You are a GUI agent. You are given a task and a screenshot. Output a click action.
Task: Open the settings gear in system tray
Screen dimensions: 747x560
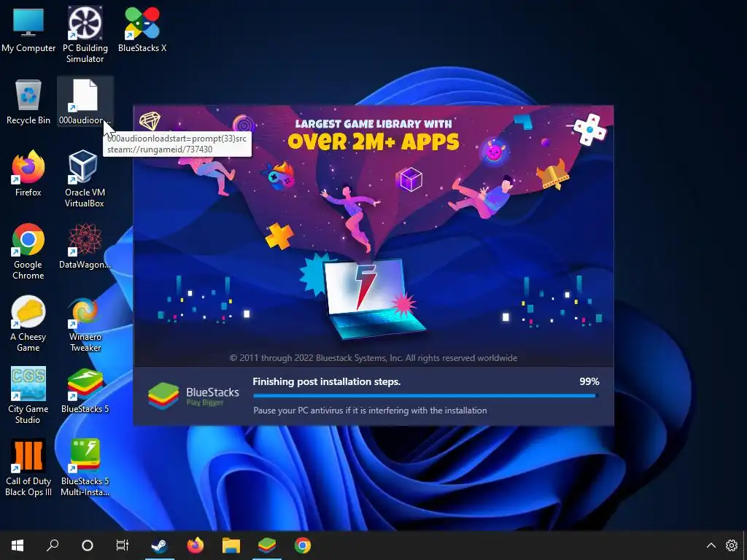[x=732, y=545]
